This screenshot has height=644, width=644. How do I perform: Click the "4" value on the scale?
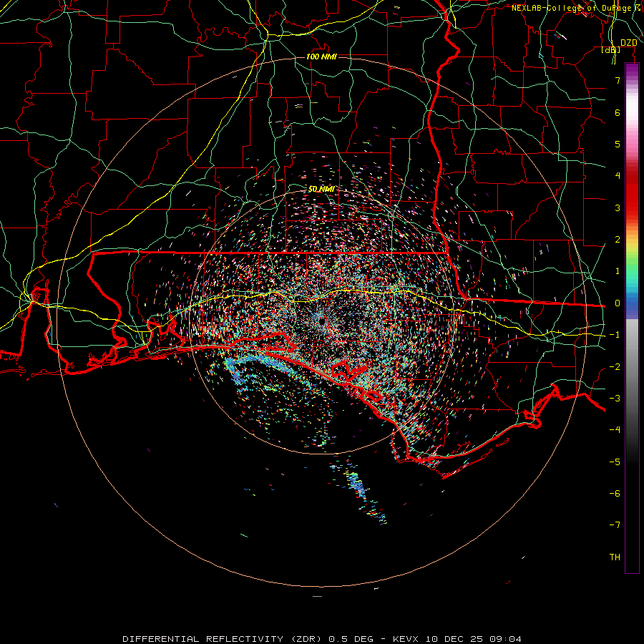click(618, 176)
